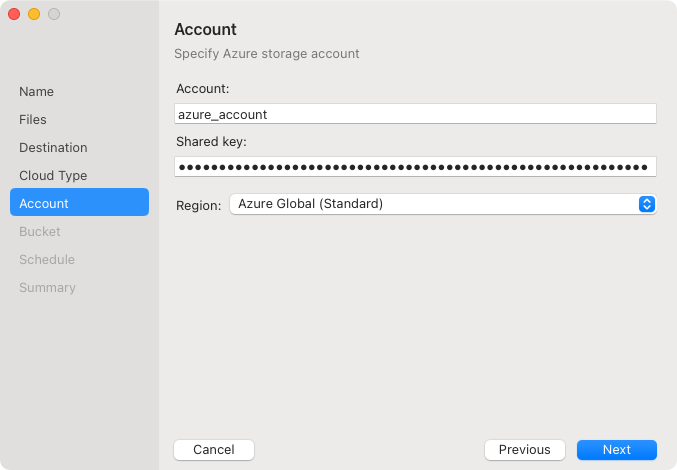Click the "Specify Azure storage account" subtitle
This screenshot has width=677, height=470.
pos(267,53)
